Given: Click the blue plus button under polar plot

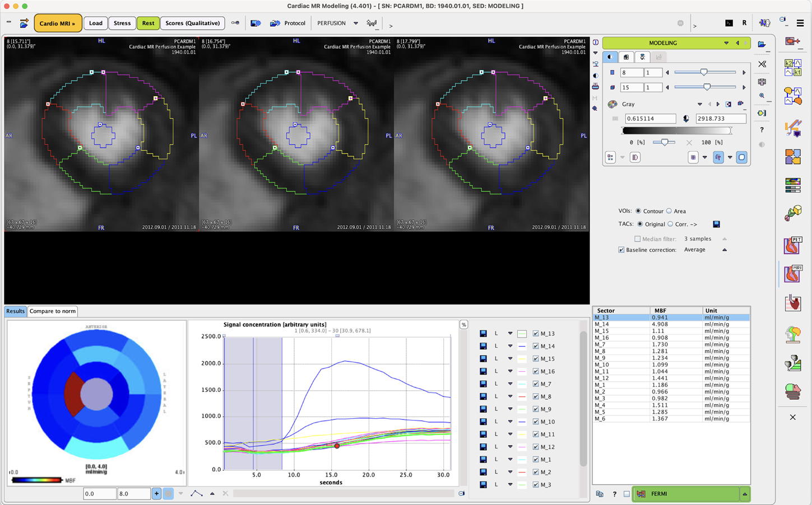Looking at the screenshot, I should 156,493.
